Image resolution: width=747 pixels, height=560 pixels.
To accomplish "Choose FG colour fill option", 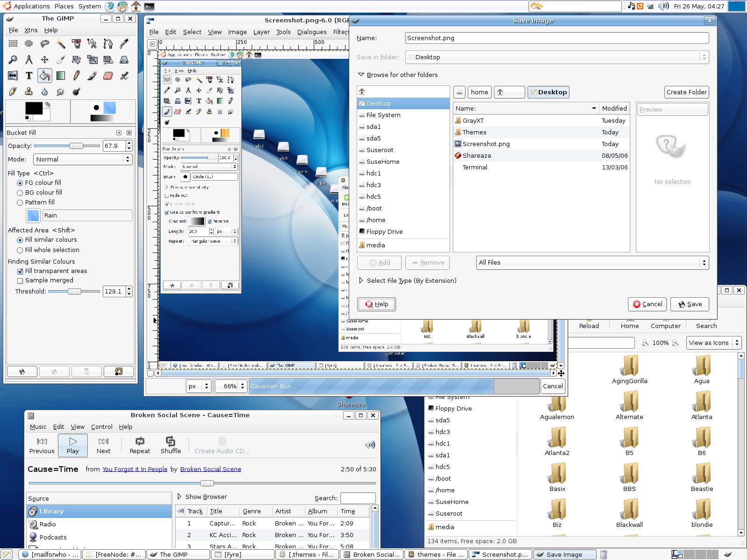I will tap(39, 183).
